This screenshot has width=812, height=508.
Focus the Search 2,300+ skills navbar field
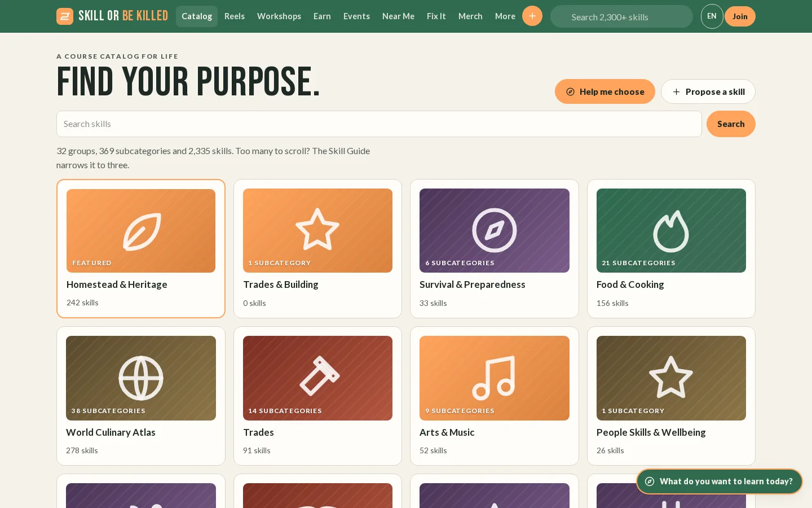point(621,16)
